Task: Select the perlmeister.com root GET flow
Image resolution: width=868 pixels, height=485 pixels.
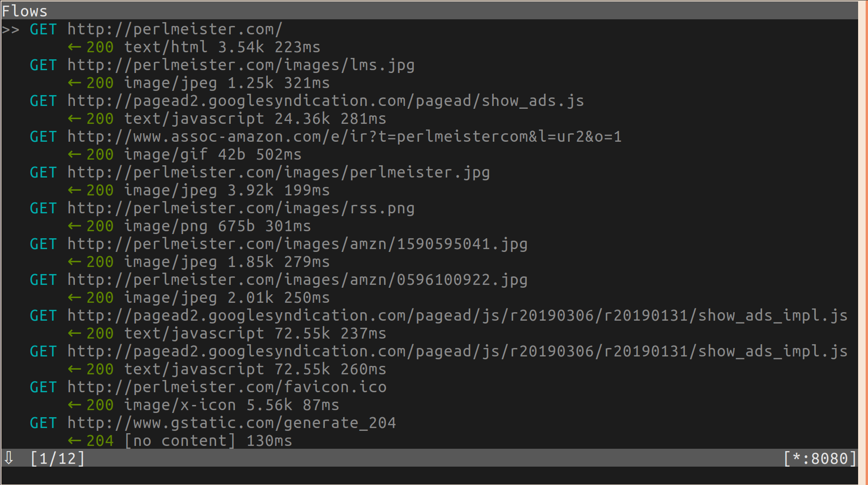Action: click(156, 29)
